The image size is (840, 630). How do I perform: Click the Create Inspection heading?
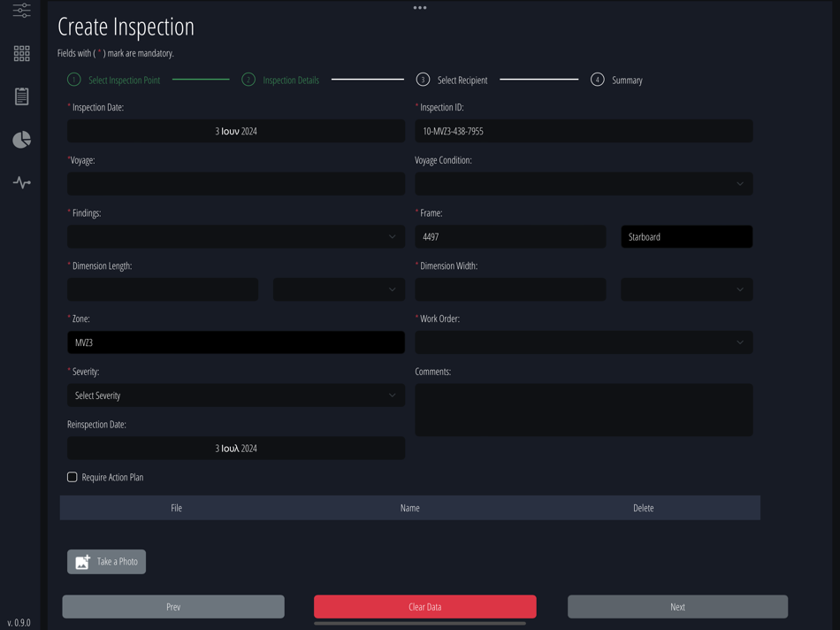[126, 27]
